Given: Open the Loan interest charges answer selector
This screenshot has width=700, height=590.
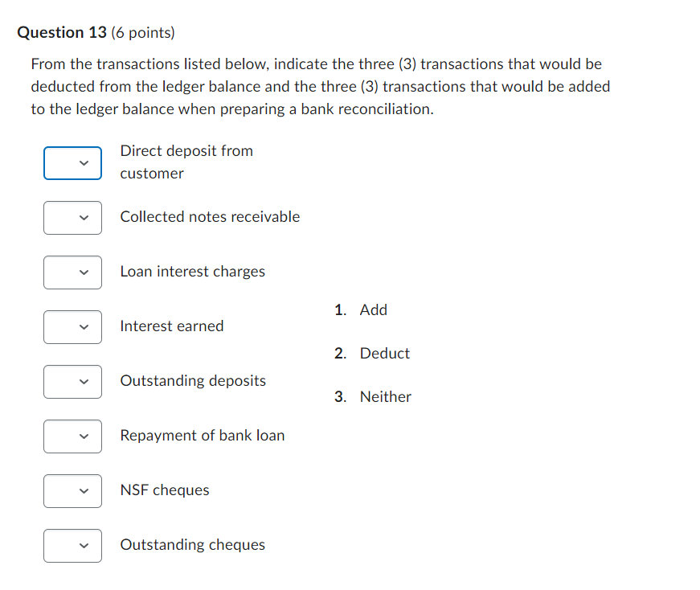Looking at the screenshot, I should 72,272.
